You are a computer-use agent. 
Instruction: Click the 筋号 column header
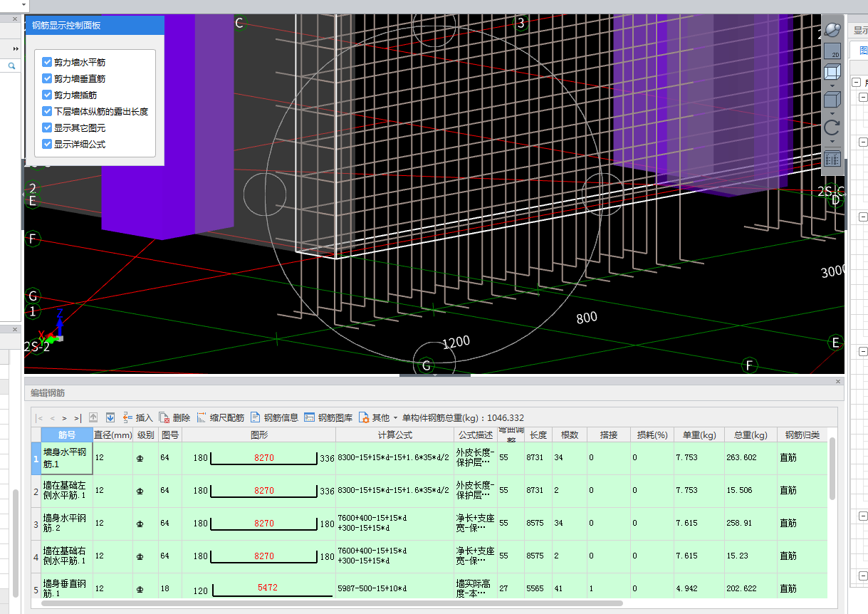tap(67, 435)
